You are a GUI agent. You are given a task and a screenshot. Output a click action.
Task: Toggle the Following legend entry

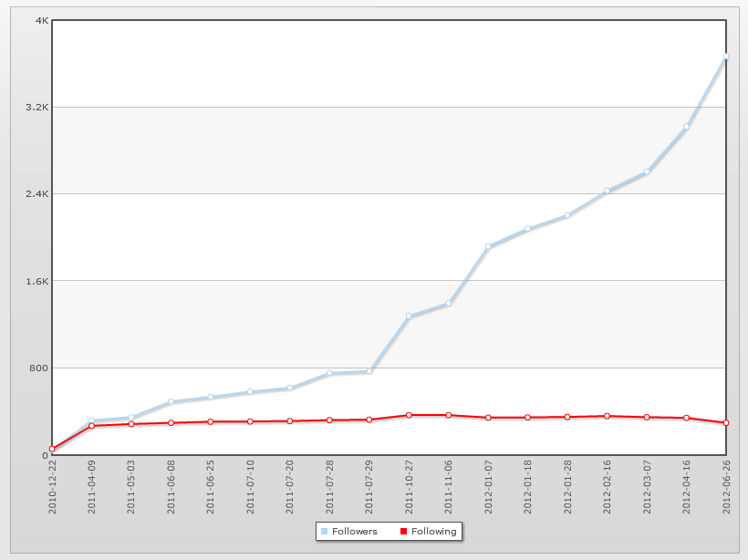point(429,532)
